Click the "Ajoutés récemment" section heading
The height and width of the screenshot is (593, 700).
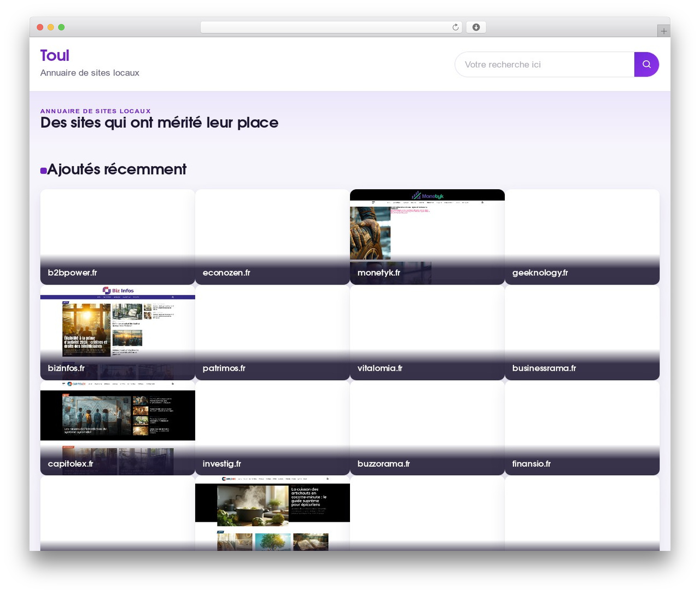(x=116, y=170)
